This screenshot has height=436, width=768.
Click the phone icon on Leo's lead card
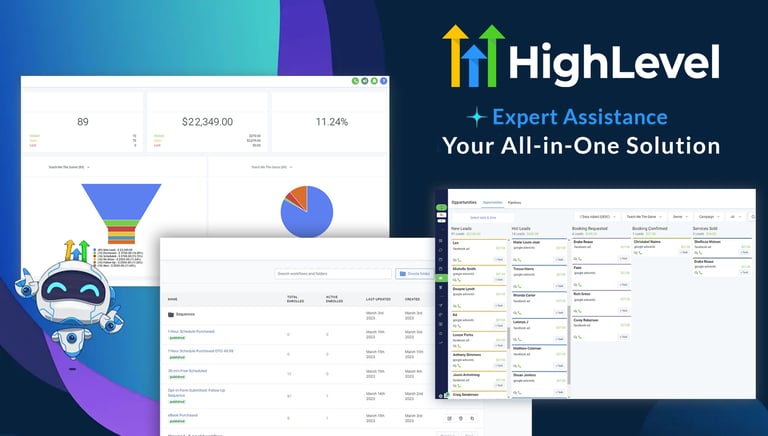(459, 260)
